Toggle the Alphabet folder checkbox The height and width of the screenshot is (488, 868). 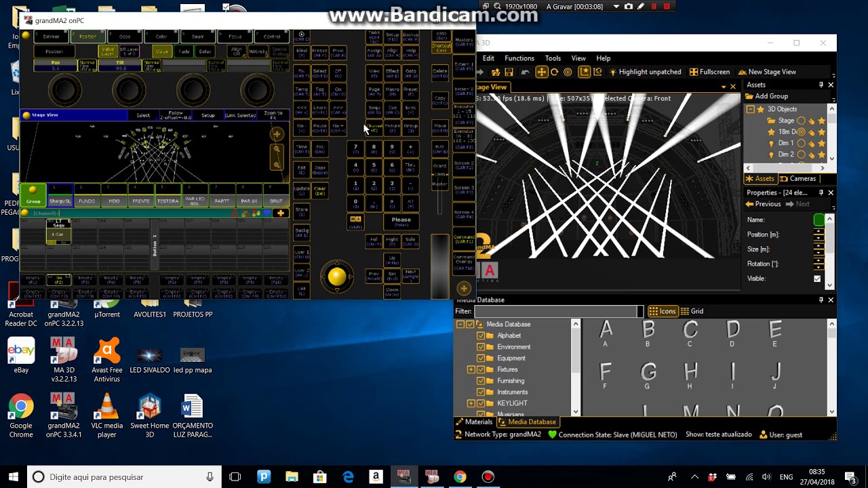coord(481,335)
